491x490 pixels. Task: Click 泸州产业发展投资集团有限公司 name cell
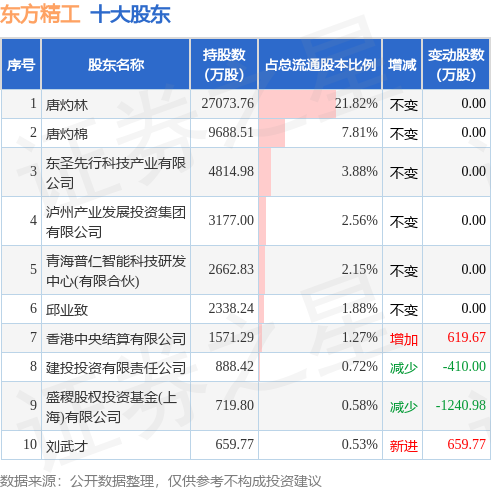116,222
